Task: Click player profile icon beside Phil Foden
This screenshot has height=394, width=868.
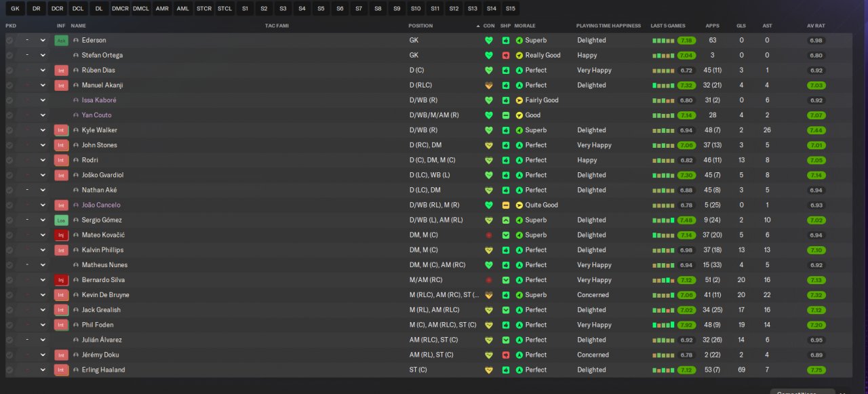Action: [x=76, y=325]
